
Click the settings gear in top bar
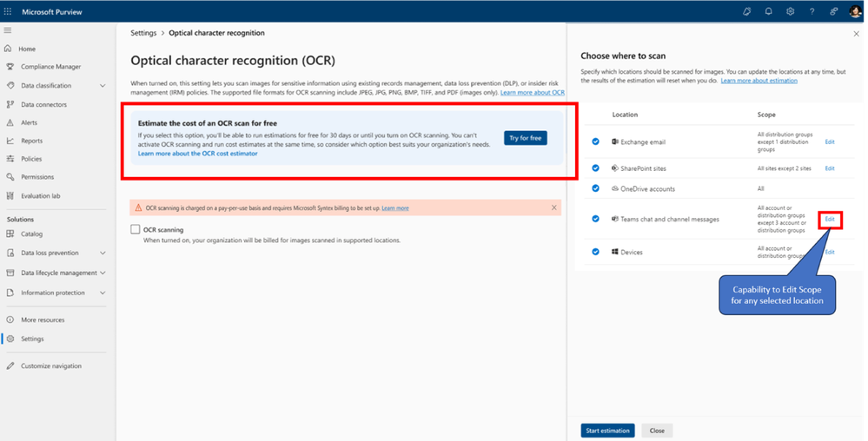click(x=790, y=11)
